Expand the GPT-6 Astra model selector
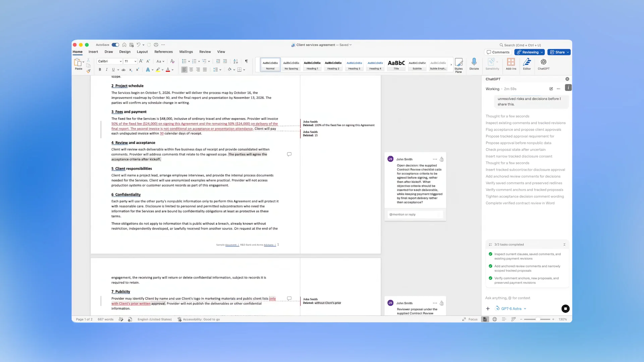Viewport: 644px width, 362px height. (x=511, y=309)
